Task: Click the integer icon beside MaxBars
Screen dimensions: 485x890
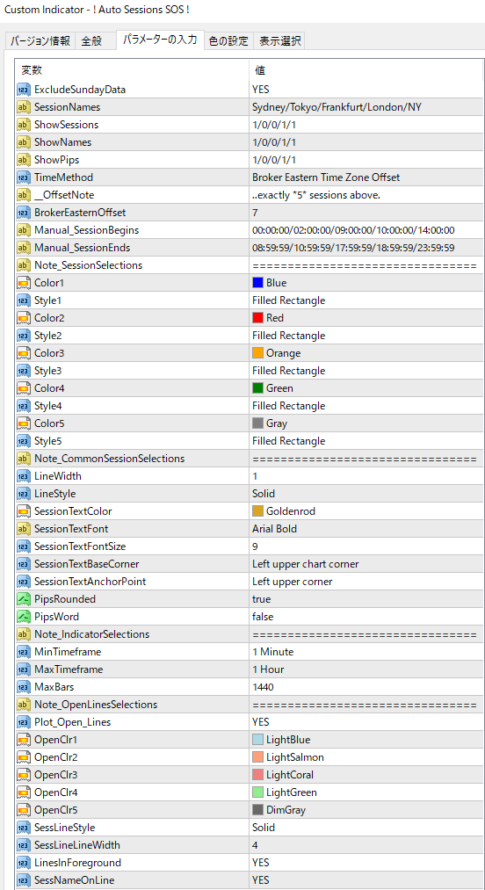Action: (x=23, y=687)
